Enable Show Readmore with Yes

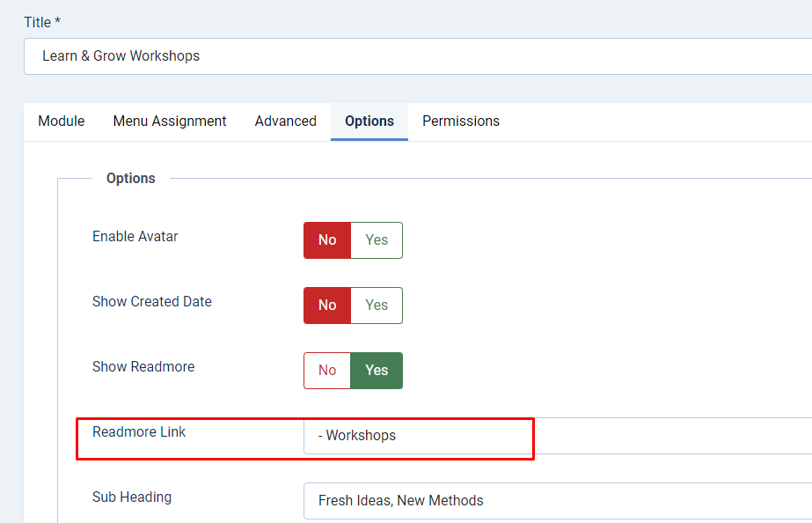[377, 371]
